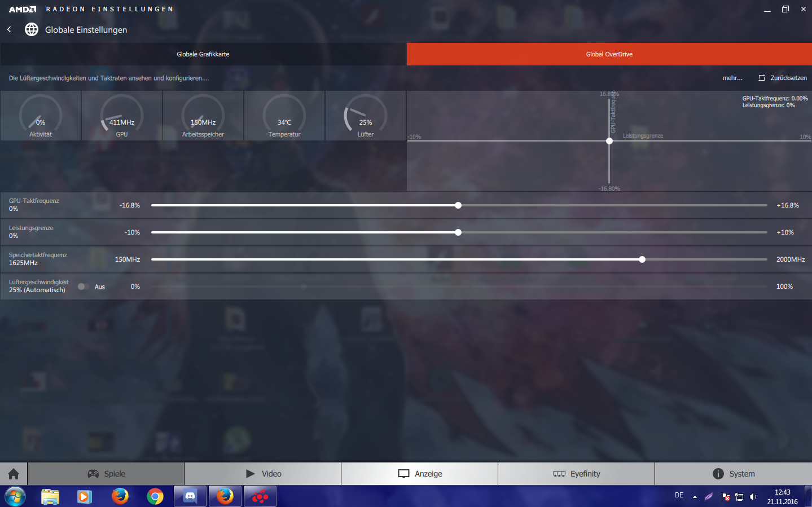Open the Home icon in bottom bar
The width and height of the screenshot is (812, 507).
point(14,474)
